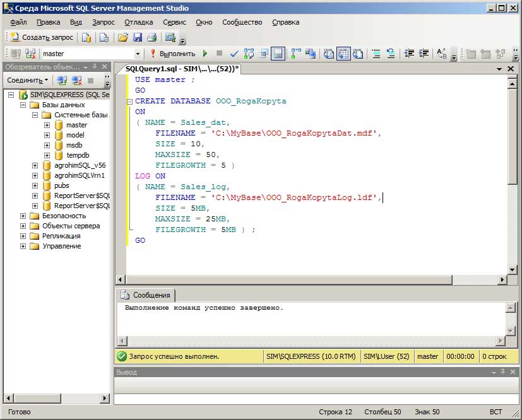Click the Increase Indent icon
Viewport: 522px width, 420px height.
click(424, 54)
